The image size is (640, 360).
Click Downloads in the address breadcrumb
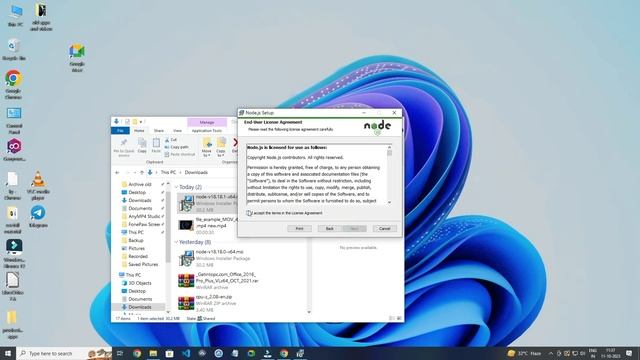pyautogui.click(x=196, y=173)
